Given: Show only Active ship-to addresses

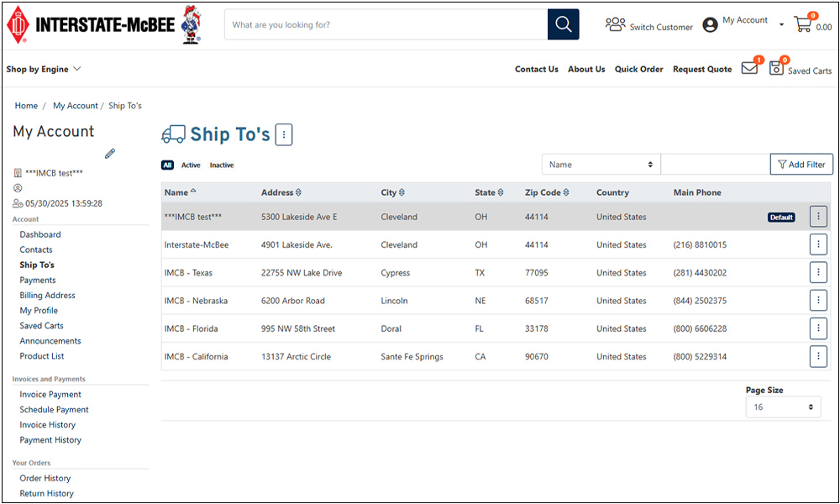Looking at the screenshot, I should pyautogui.click(x=191, y=165).
